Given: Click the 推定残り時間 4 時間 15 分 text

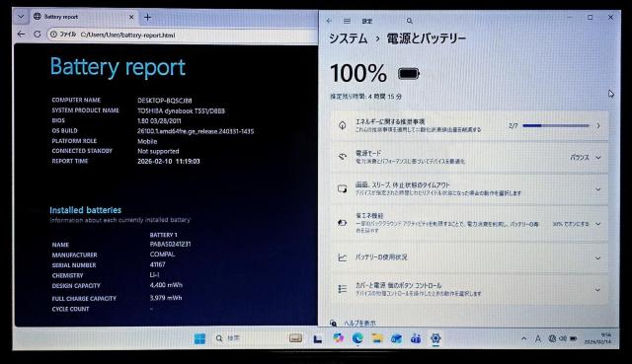Looking at the screenshot, I should click(x=366, y=97).
